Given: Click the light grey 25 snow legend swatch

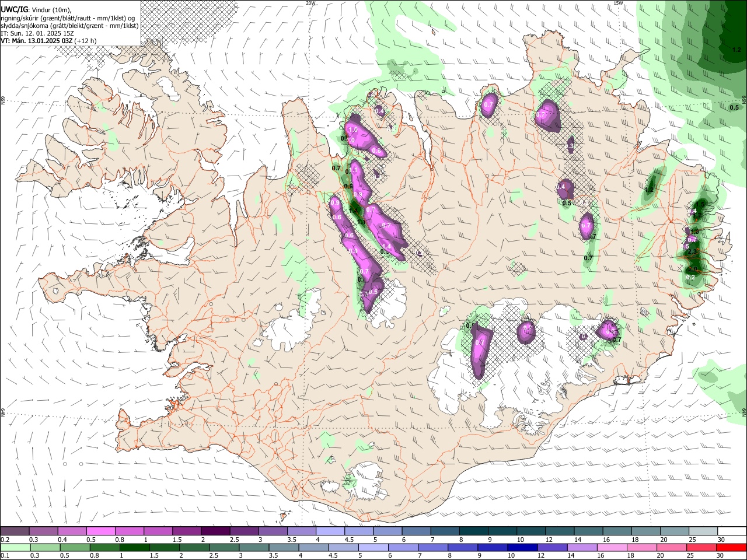Looking at the screenshot, I should [x=703, y=531].
